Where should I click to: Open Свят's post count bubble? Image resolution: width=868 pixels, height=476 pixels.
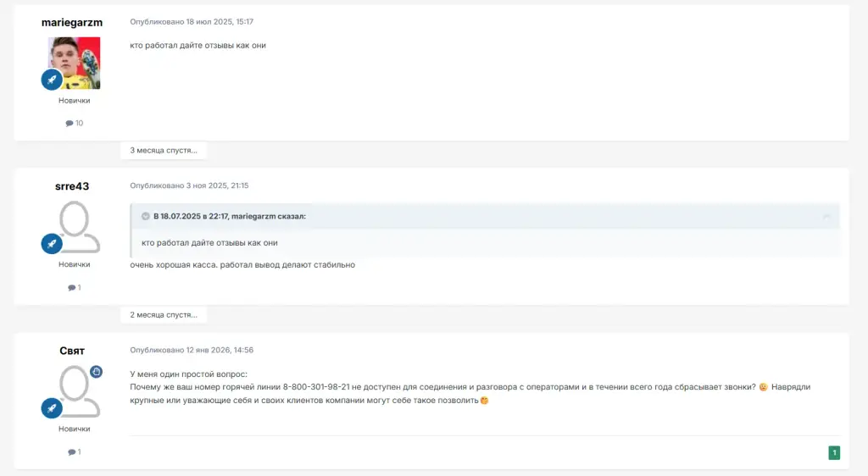click(75, 451)
